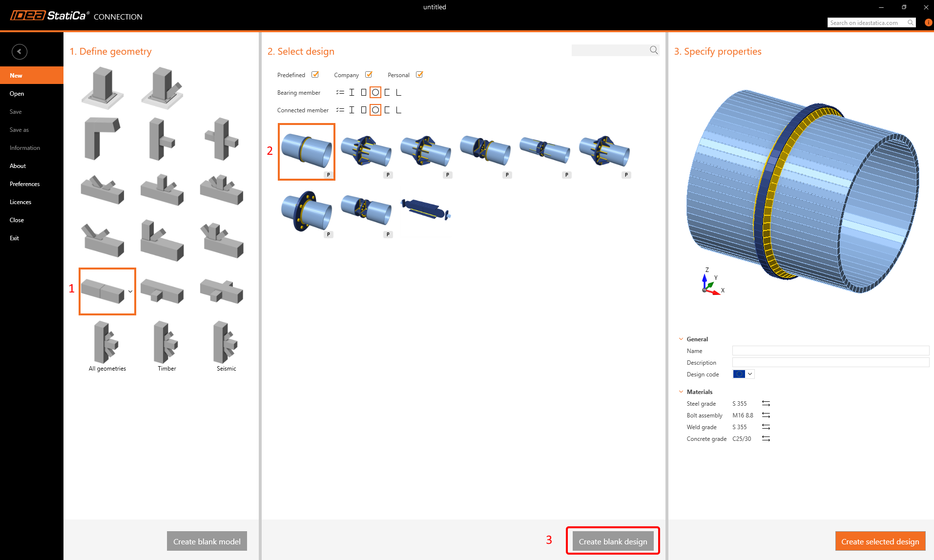934x560 pixels.
Task: Select the beam with stub underneath geometry
Action: point(162,291)
